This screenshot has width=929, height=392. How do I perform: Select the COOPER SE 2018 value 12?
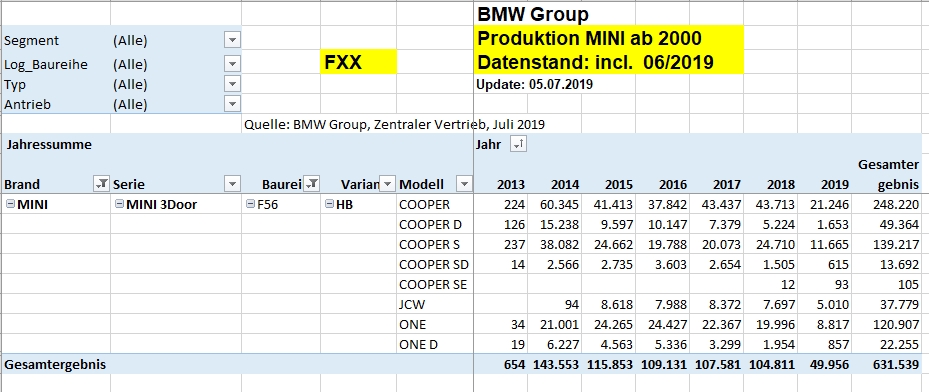[x=787, y=284]
